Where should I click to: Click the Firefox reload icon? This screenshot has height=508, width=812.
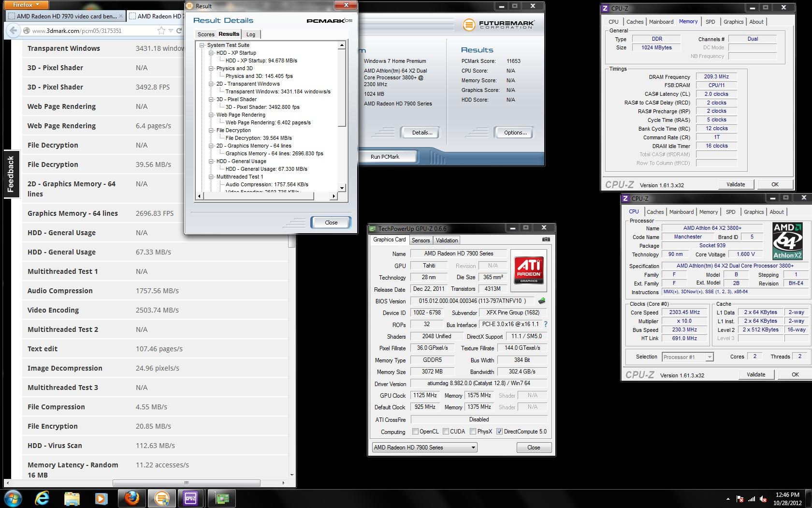click(179, 30)
